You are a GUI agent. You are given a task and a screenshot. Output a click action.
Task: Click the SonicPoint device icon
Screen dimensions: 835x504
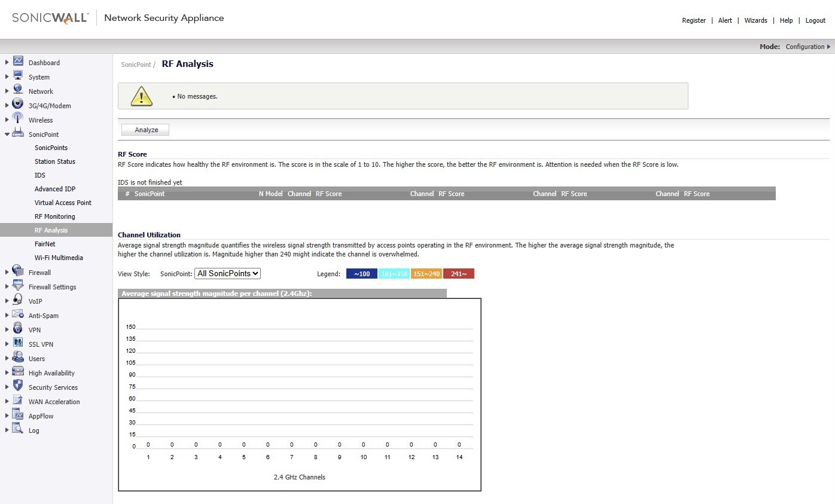(18, 133)
